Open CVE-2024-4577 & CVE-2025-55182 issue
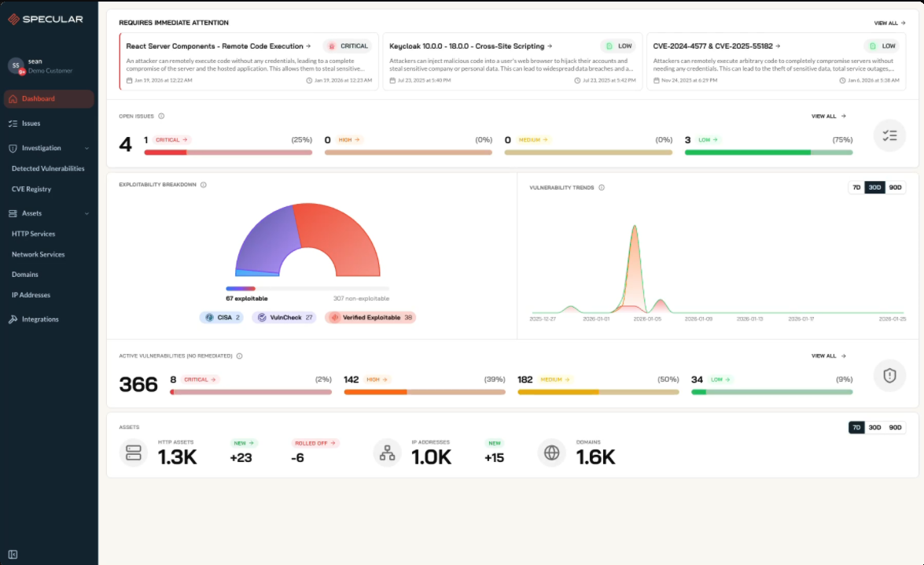Viewport: 924px width, 565px height. [x=716, y=46]
